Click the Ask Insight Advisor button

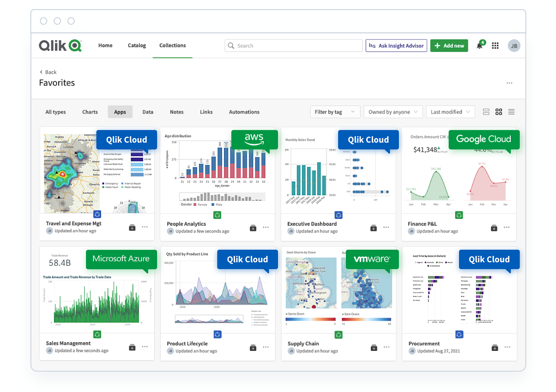396,46
